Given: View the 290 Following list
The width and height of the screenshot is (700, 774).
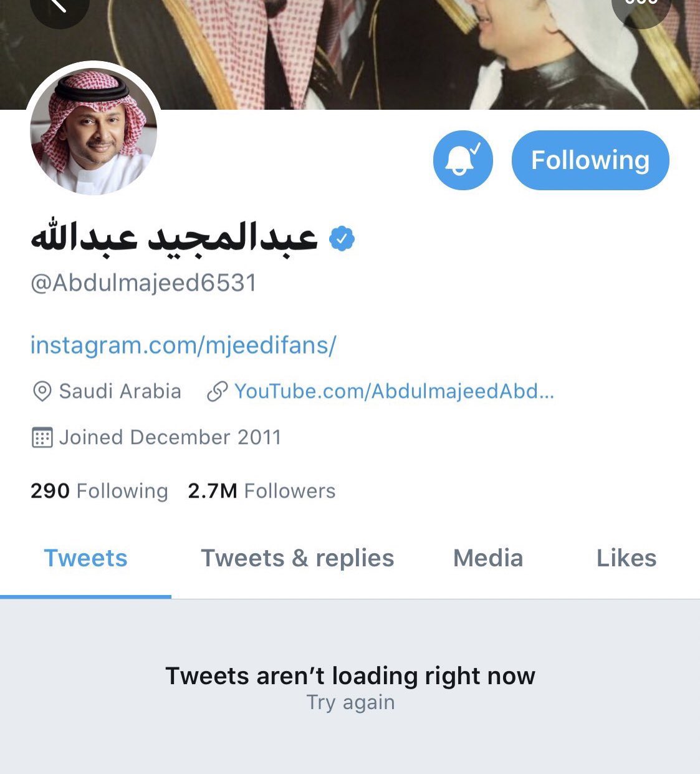Looking at the screenshot, I should (99, 491).
